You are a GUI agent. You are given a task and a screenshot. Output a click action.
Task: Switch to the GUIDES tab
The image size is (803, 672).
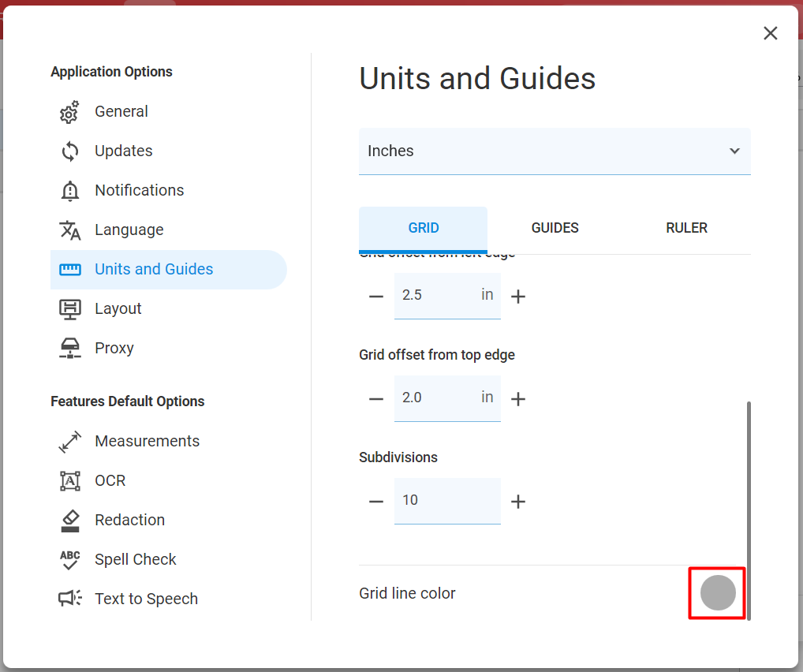pyautogui.click(x=555, y=228)
